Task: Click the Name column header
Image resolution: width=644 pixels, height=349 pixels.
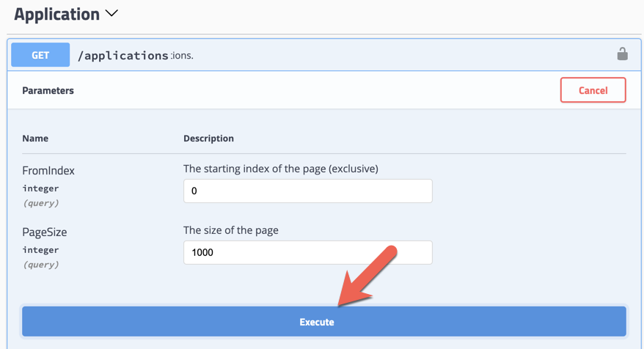Action: (35, 138)
